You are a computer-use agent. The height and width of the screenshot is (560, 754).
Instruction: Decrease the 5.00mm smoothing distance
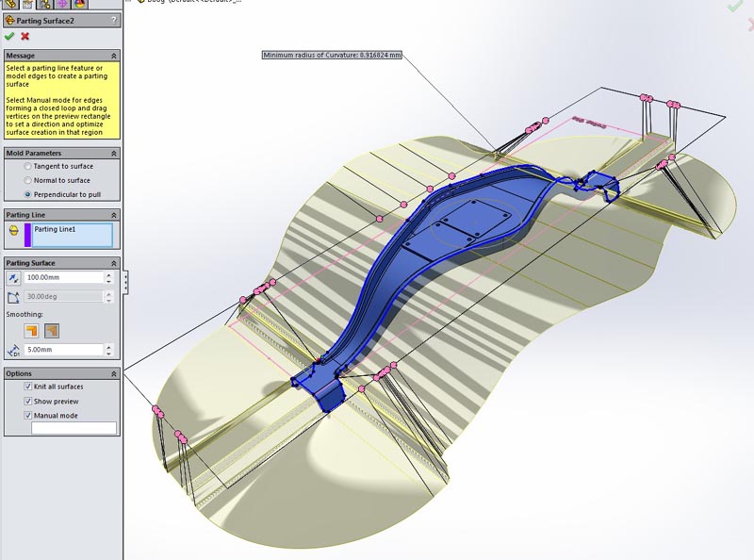coord(109,353)
